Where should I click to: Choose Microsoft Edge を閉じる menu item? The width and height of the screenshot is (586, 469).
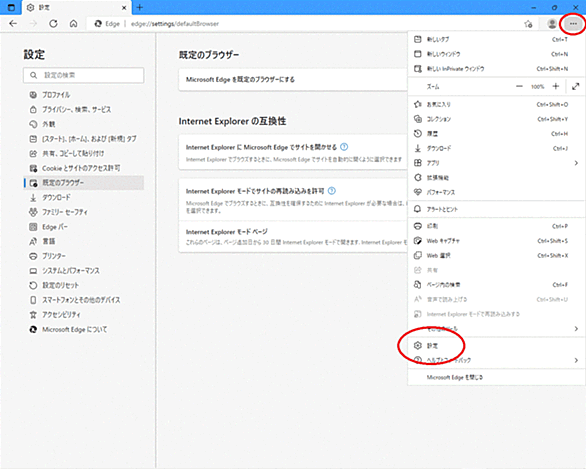click(496, 377)
